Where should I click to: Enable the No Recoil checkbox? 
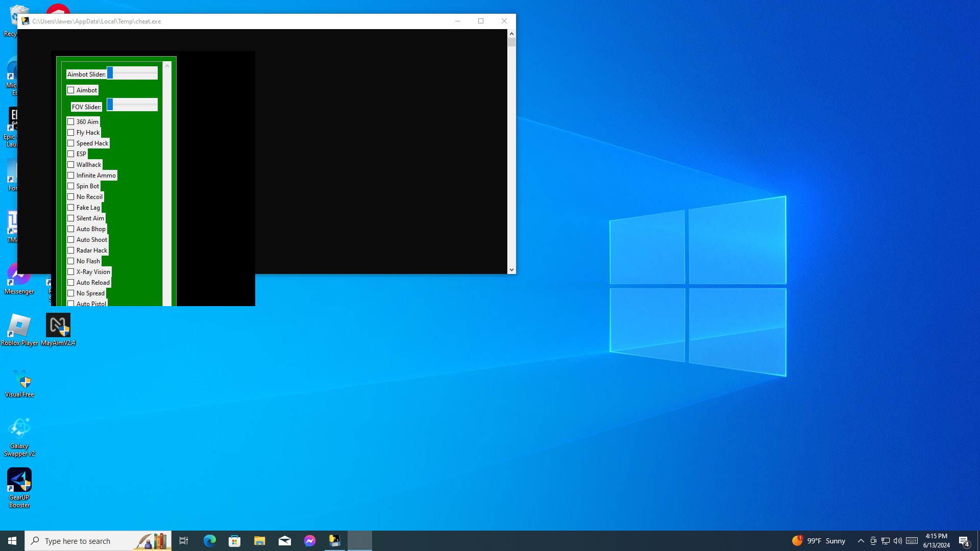(71, 197)
